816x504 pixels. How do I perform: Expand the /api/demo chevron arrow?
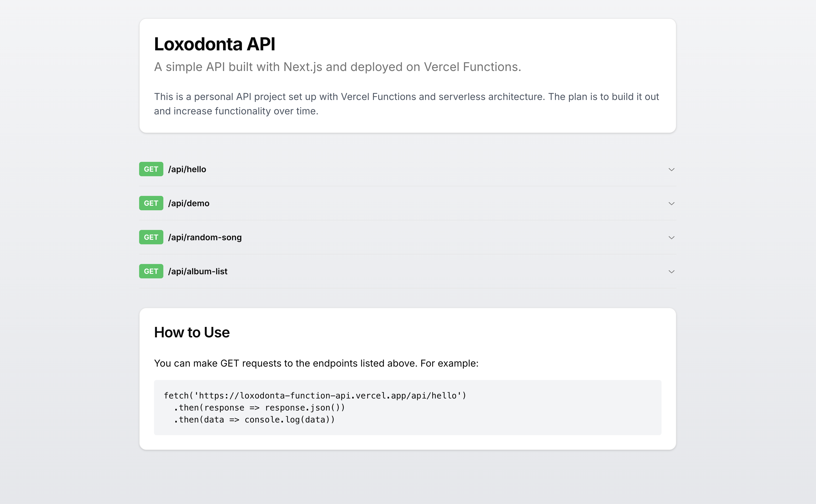[x=671, y=203]
